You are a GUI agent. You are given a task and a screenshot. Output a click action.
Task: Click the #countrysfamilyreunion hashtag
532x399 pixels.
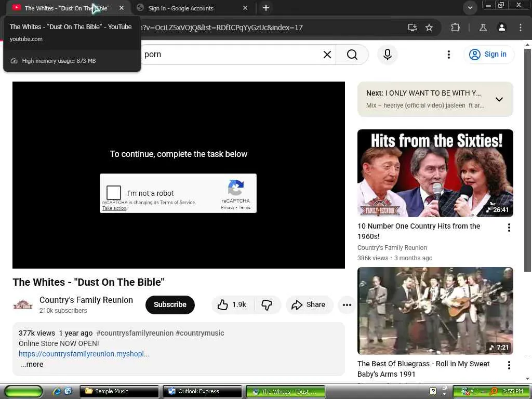coord(135,333)
